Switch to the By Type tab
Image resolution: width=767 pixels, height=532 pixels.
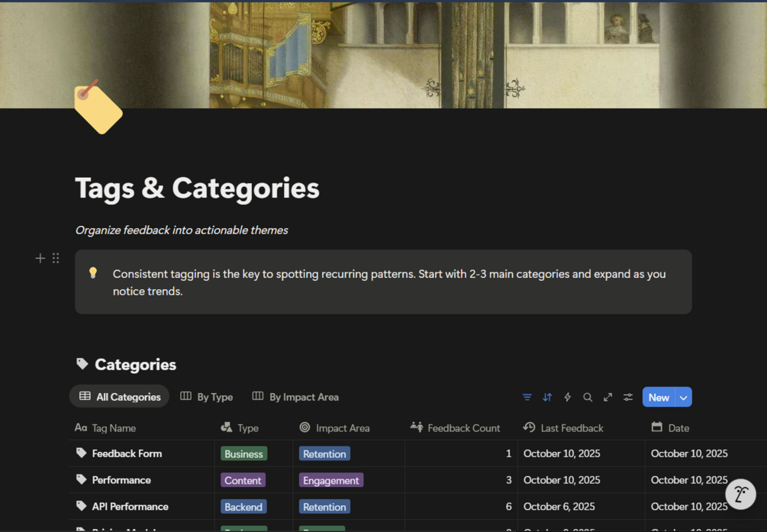tap(207, 397)
